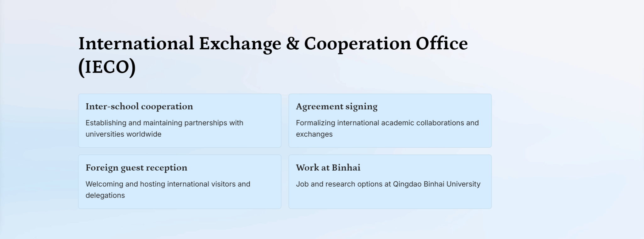Open the Work at Binhai card
This screenshot has width=644, height=239.
click(x=390, y=182)
